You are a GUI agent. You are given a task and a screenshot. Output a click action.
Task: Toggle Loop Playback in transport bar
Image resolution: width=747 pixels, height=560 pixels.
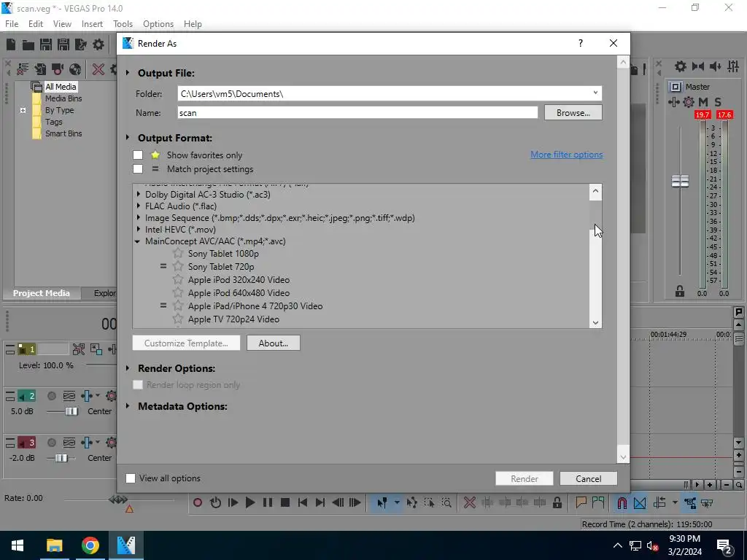click(x=215, y=502)
